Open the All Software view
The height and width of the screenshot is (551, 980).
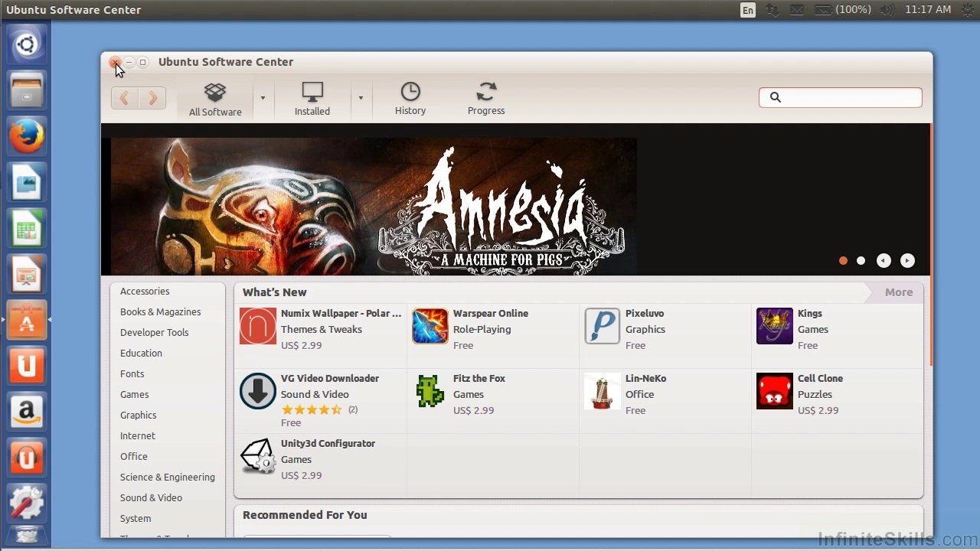215,100
